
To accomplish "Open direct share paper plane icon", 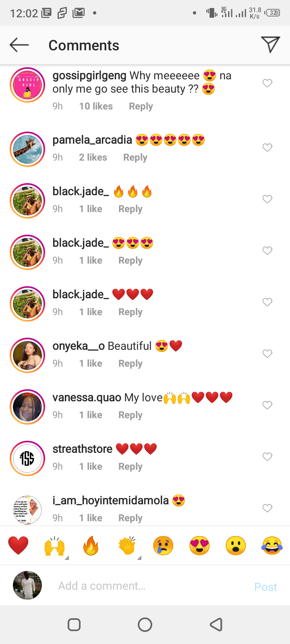I will click(x=270, y=45).
